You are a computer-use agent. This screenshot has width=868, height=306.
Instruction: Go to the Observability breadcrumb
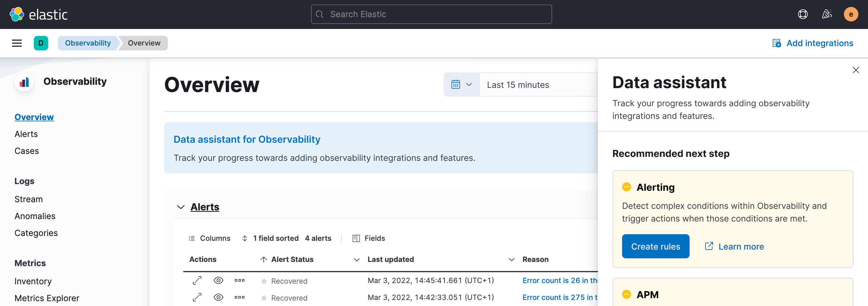(88, 43)
